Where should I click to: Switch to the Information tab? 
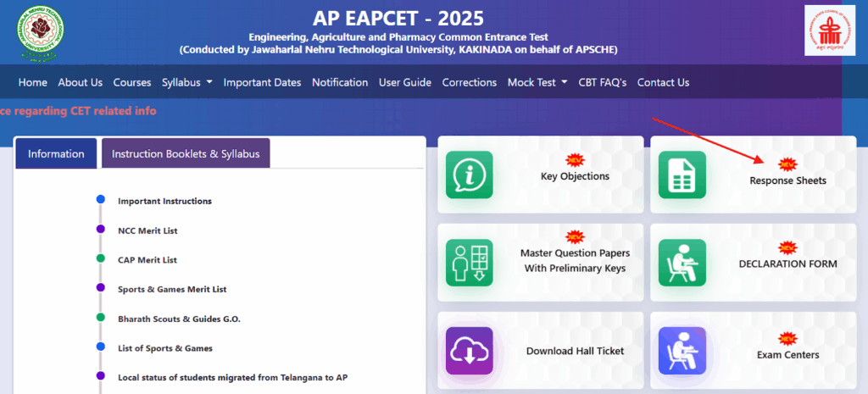[56, 153]
